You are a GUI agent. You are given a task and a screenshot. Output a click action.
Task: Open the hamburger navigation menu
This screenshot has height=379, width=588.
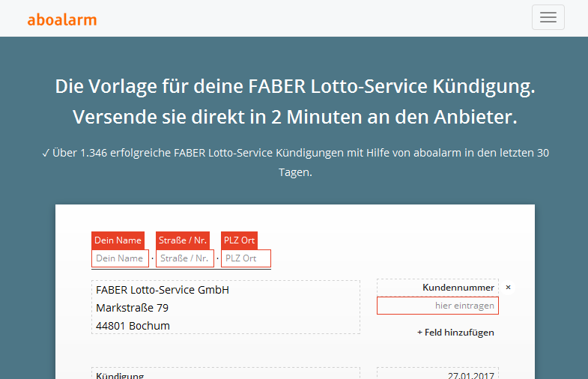(x=548, y=17)
